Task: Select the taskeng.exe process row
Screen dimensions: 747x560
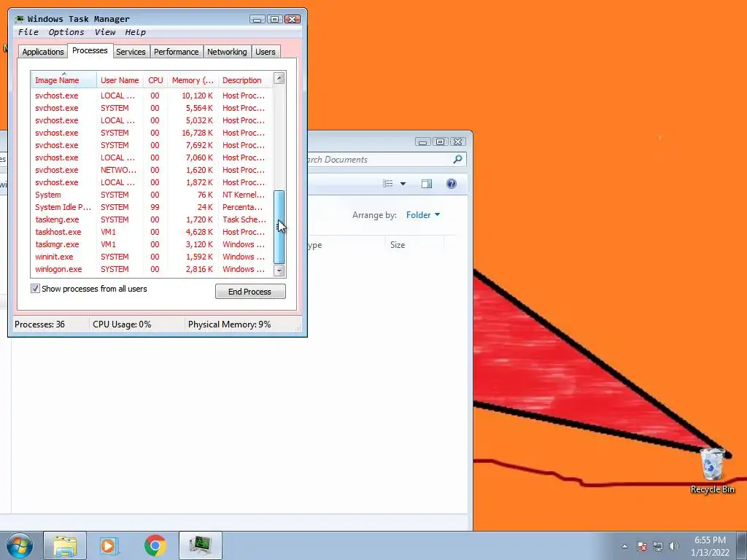Action: point(152,219)
